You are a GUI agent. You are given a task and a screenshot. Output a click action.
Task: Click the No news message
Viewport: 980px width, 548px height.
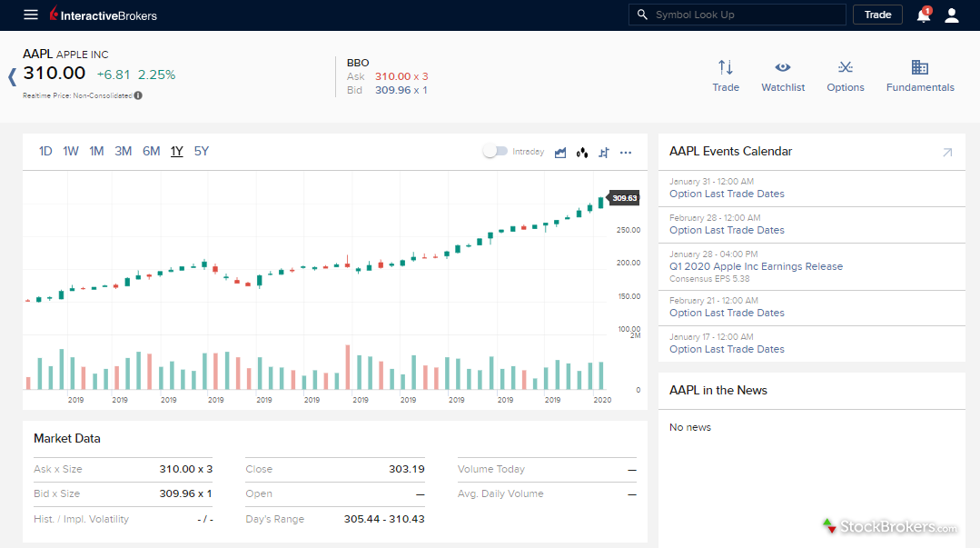pos(690,427)
